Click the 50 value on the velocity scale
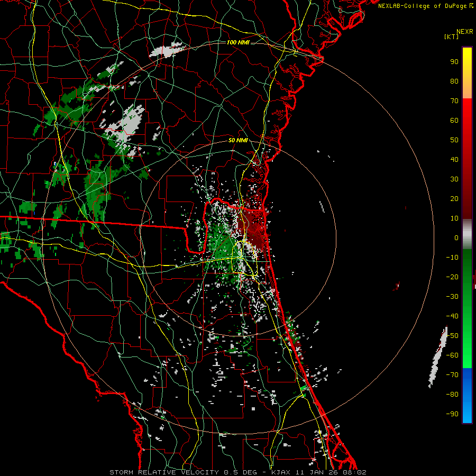 [x=454, y=140]
